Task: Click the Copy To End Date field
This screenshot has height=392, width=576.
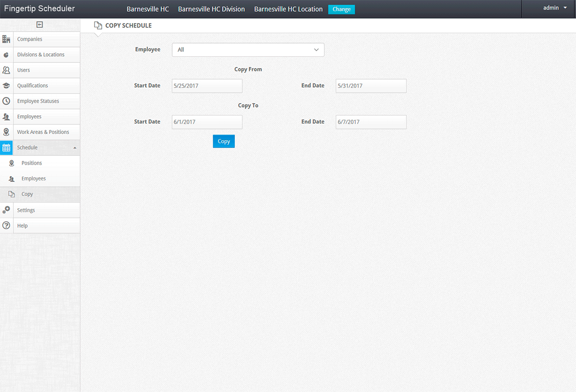Action: pos(371,122)
